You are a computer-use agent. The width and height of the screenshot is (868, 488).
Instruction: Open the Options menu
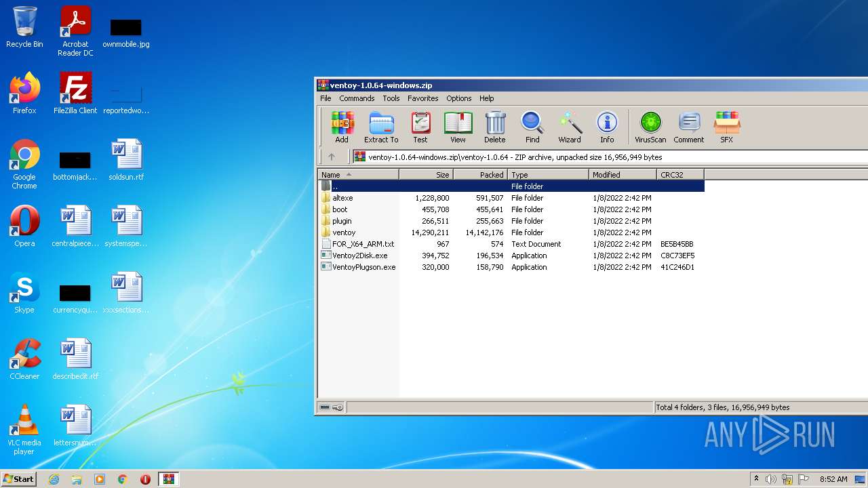click(458, 98)
